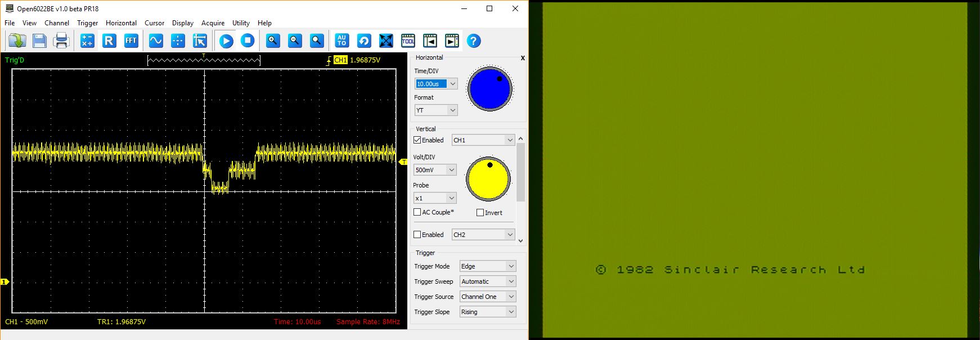Check the CH2 Enabled checkbox

(417, 235)
